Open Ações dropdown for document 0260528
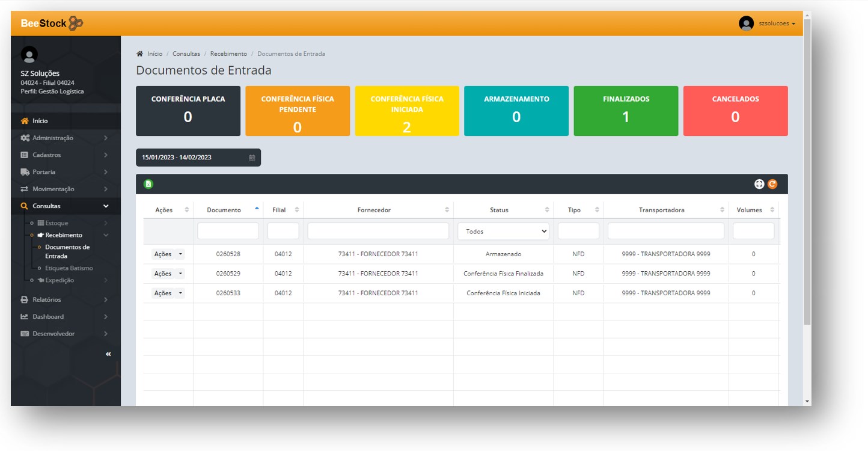The width and height of the screenshot is (868, 451). (x=168, y=254)
